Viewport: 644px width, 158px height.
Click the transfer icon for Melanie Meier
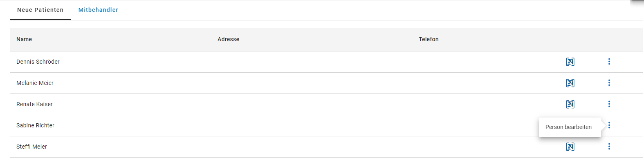tap(570, 83)
